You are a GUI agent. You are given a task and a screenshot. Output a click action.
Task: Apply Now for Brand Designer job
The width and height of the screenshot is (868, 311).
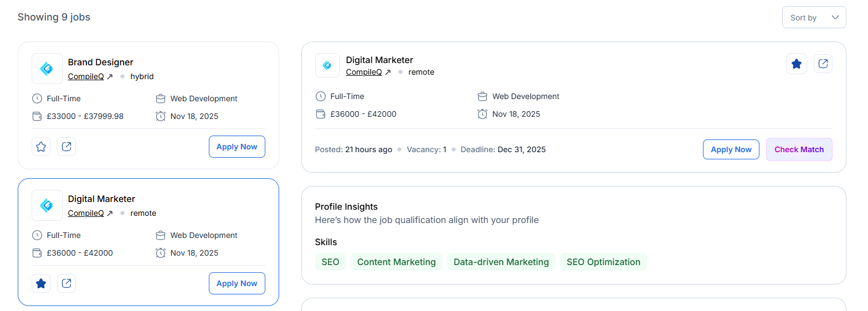click(x=237, y=147)
